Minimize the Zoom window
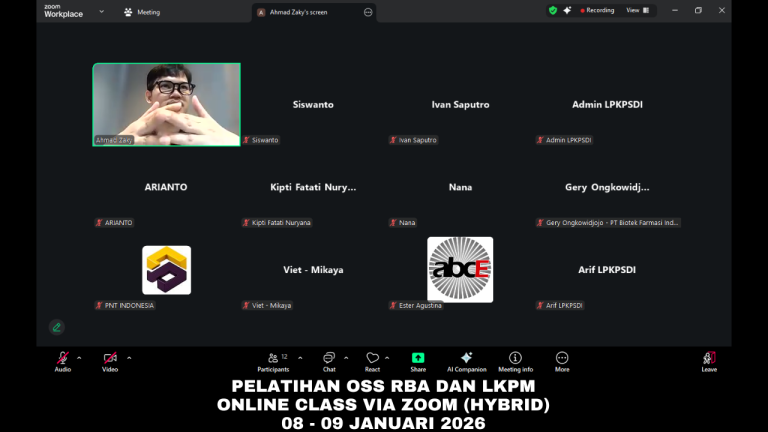This screenshot has height=432, width=768. click(675, 10)
